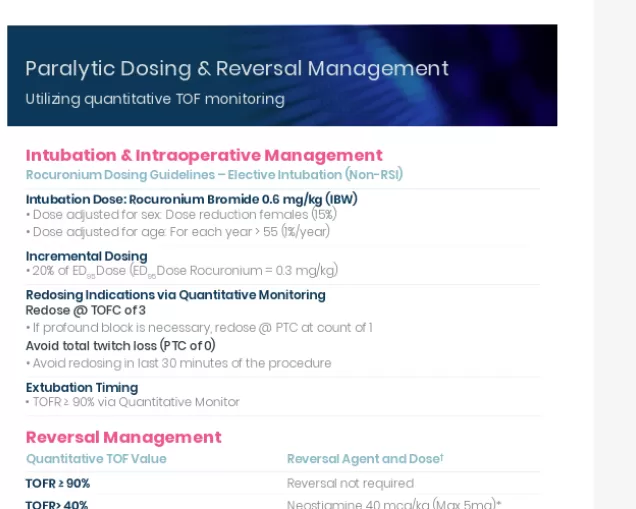Click the pink 'Reversal Management' heading
This screenshot has height=509, width=636.
pyautogui.click(x=123, y=437)
